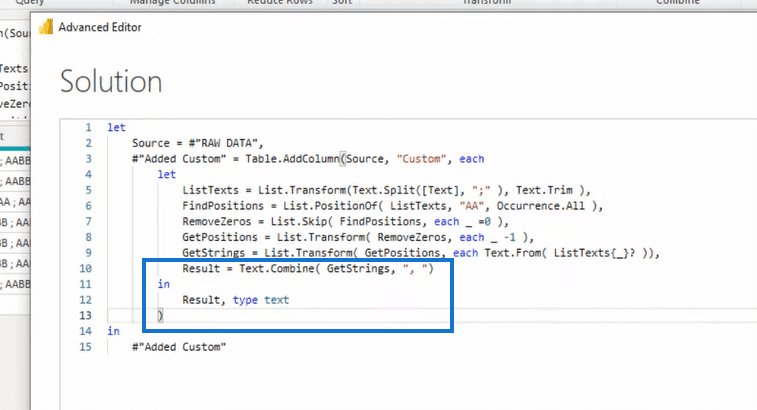This screenshot has width=757, height=410.
Task: Click the ListTexts variable on line 5
Action: point(210,190)
